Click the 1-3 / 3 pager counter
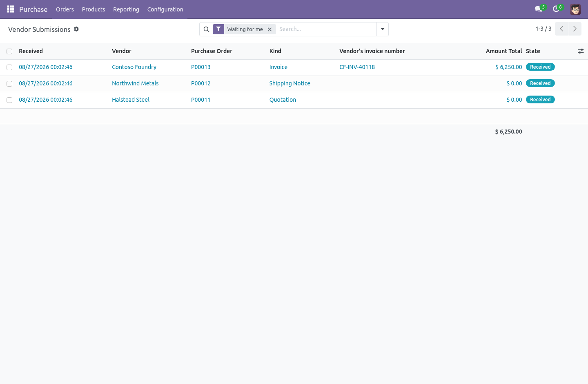588x384 pixels. [543, 29]
